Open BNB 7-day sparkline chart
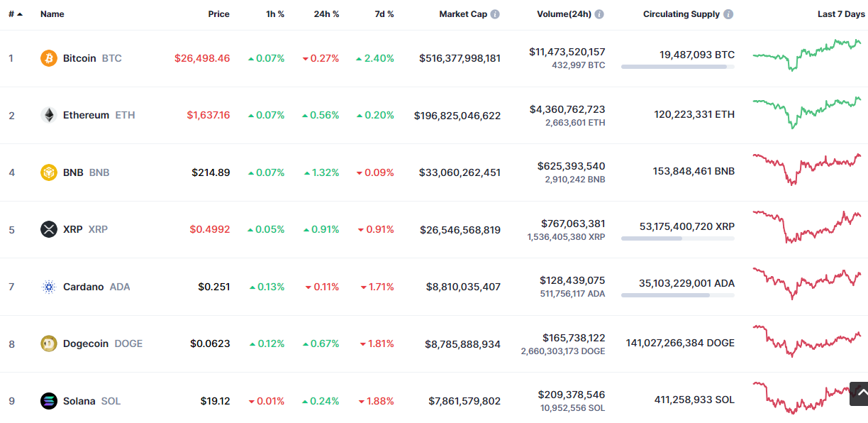Screen dimensions: 868x423 [807, 169]
